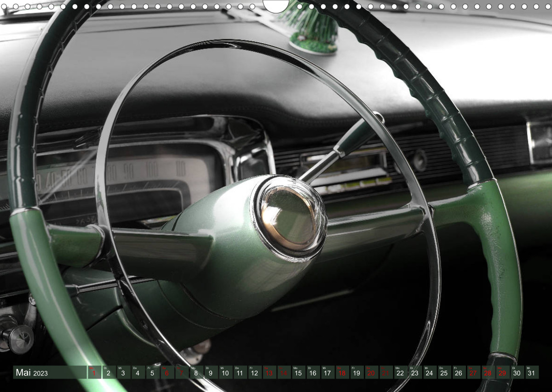Choose day 10 (Mi) cell
Image resolution: width=552 pixels, height=392 pixels.
click(x=225, y=372)
